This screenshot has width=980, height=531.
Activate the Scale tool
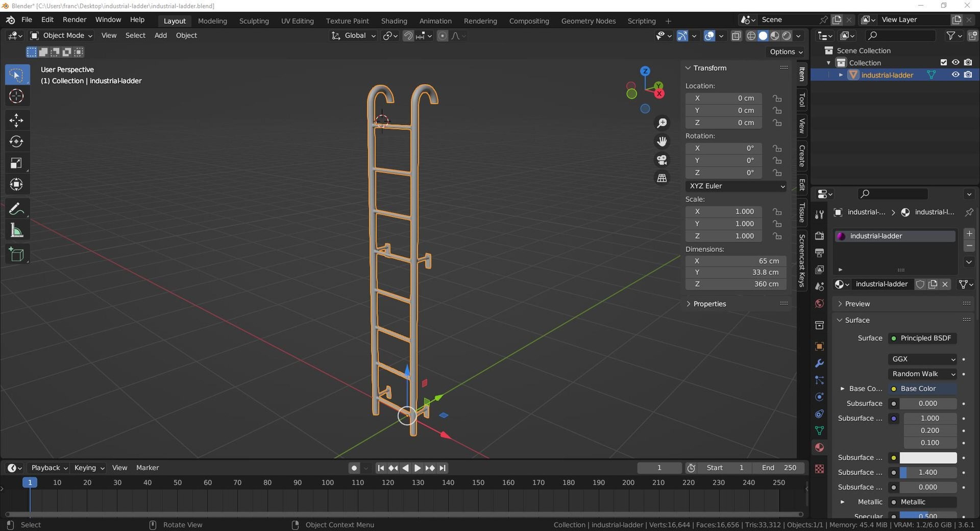16,163
